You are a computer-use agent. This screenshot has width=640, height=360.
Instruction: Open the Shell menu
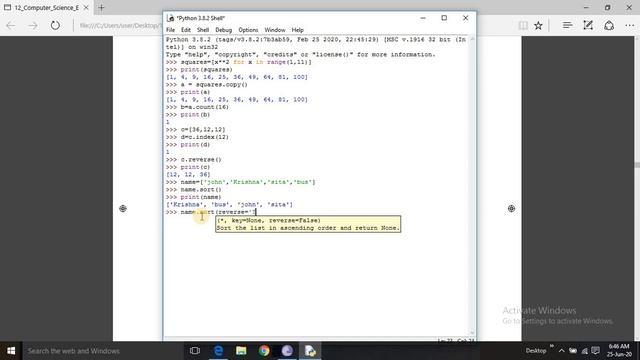(x=203, y=30)
